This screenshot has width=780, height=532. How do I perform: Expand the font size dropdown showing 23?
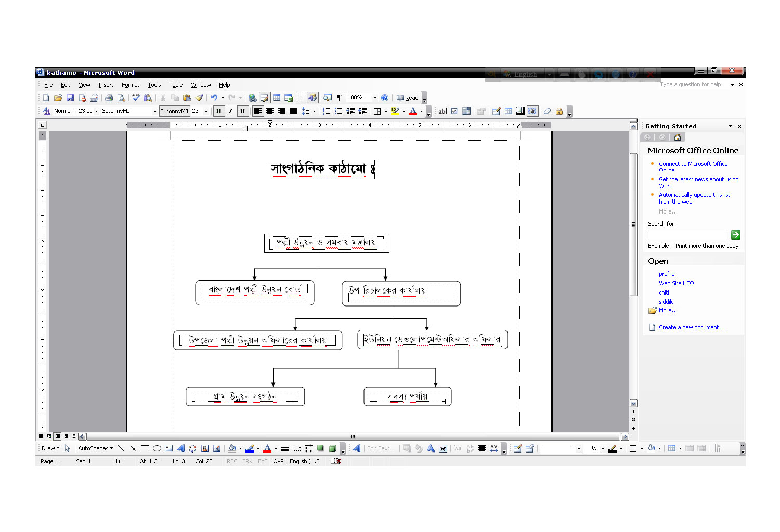[x=206, y=111]
